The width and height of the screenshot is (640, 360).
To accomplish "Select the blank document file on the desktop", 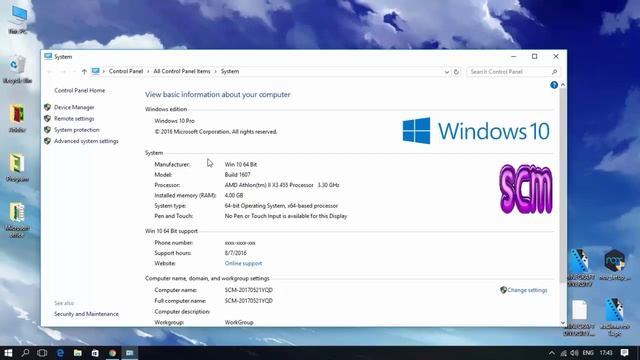I will tap(580, 318).
